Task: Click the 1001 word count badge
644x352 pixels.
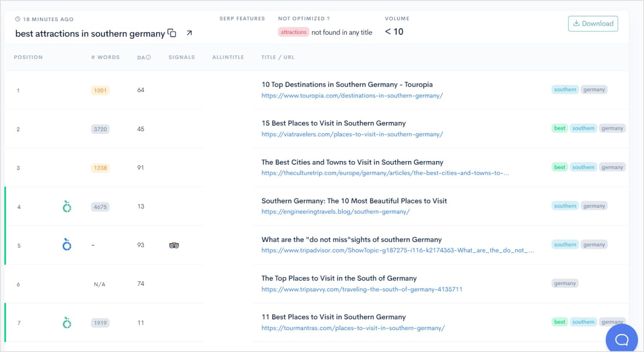Action: pyautogui.click(x=100, y=90)
